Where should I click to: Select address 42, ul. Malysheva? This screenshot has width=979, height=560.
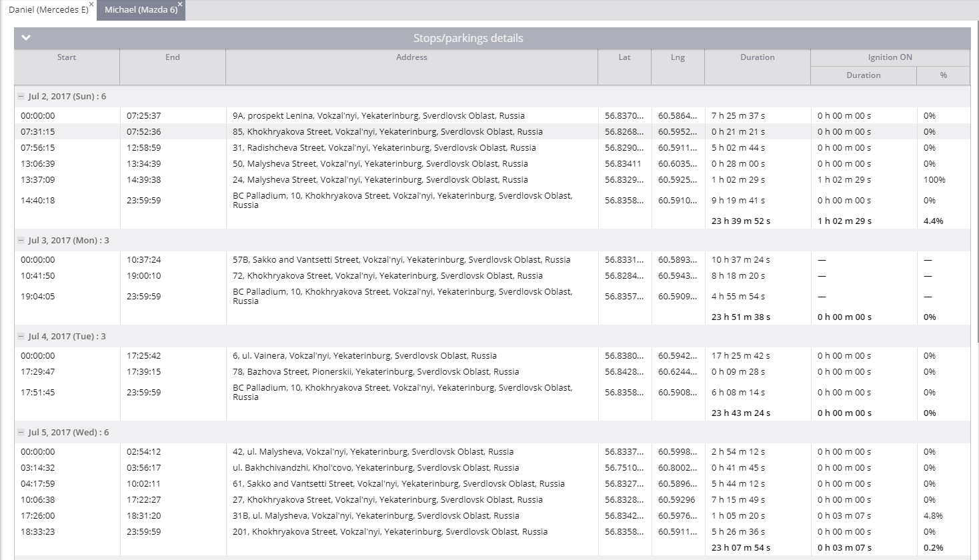(x=373, y=452)
